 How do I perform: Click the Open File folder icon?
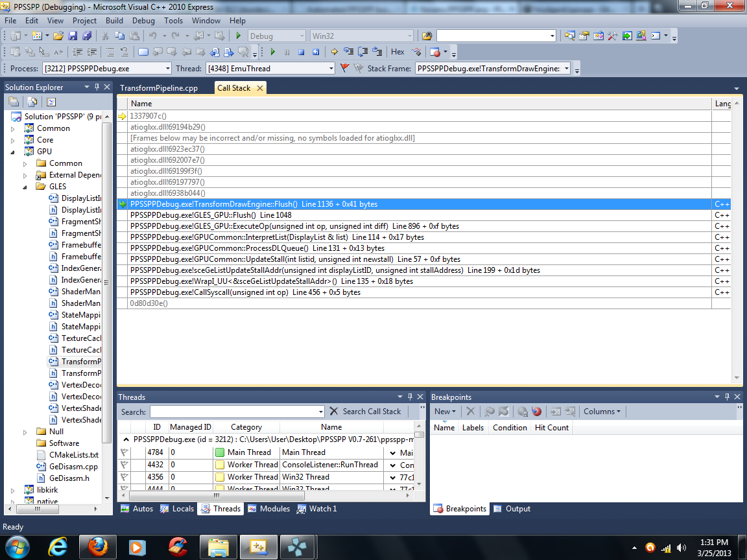(x=58, y=36)
